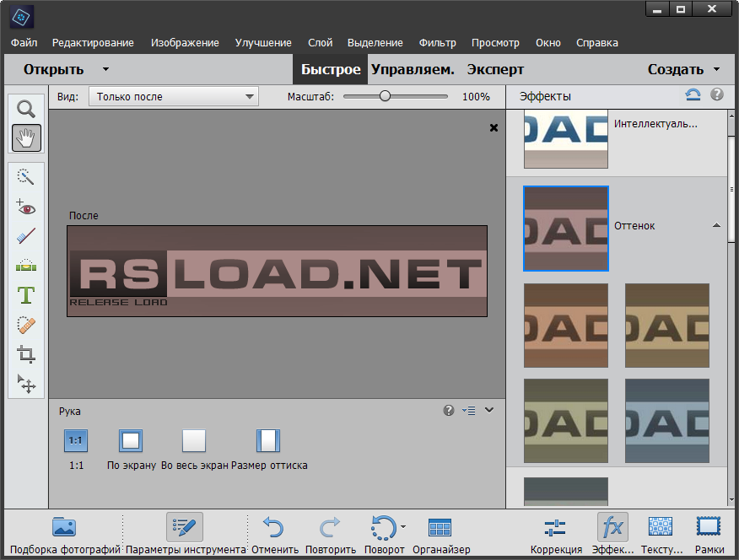Select the highlighted Оттенок tint effect thumbnail
739x560 pixels.
(x=566, y=229)
